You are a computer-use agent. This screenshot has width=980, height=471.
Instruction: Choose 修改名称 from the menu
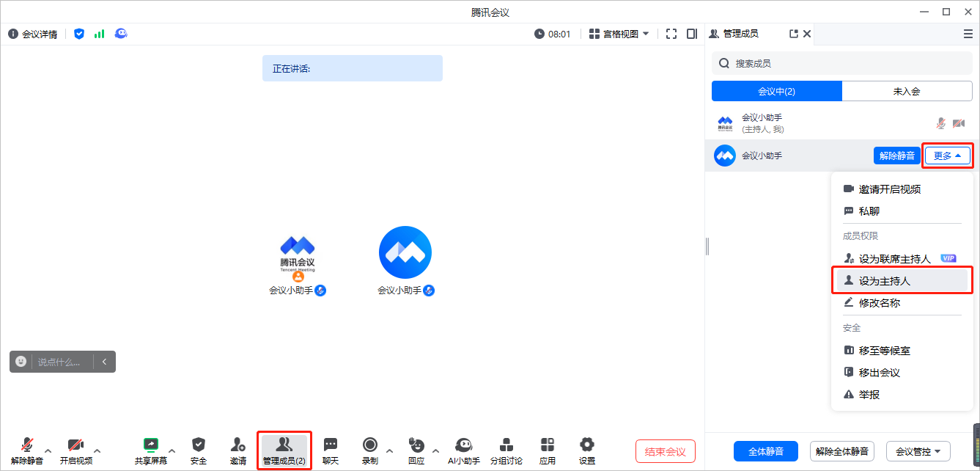(902, 303)
